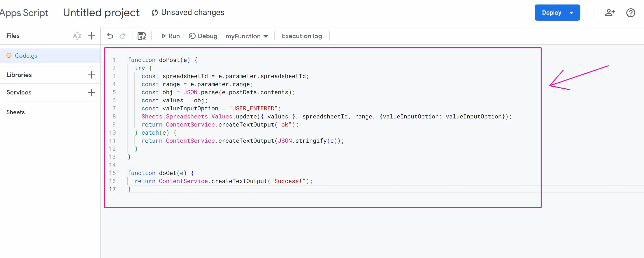Redo the last edit
Screen dimensions: 644x258
pyautogui.click(x=123, y=36)
